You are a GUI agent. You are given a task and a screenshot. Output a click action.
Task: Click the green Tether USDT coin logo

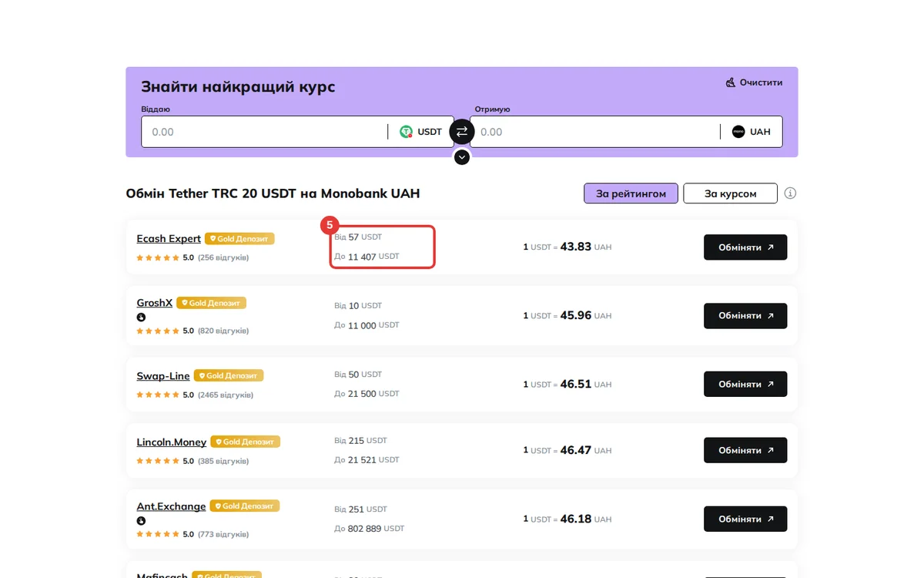406,132
